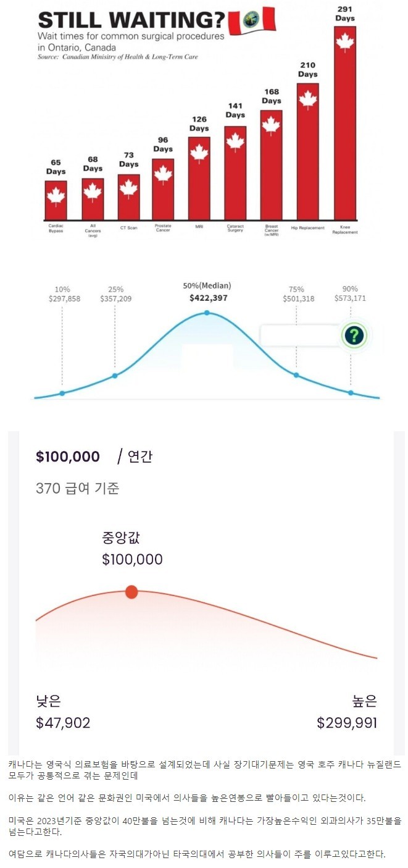Click the median point on the blue curve
This screenshot has height=868, width=408.
coord(207,313)
